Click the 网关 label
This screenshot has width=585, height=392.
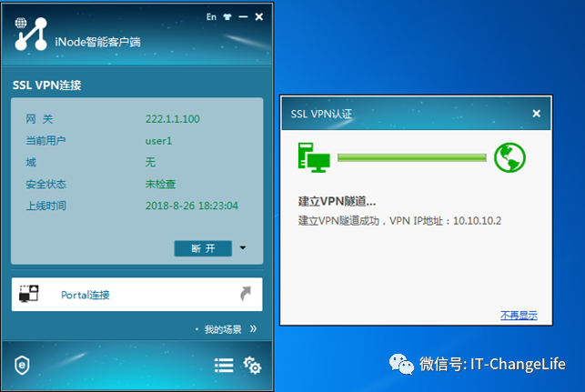39,119
